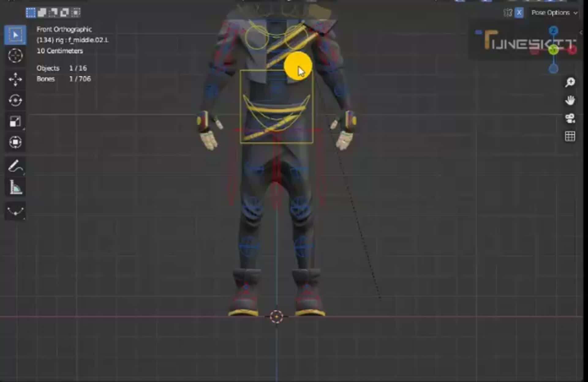588x382 pixels.
Task: Select the Annotate tool
Action: coord(15,167)
